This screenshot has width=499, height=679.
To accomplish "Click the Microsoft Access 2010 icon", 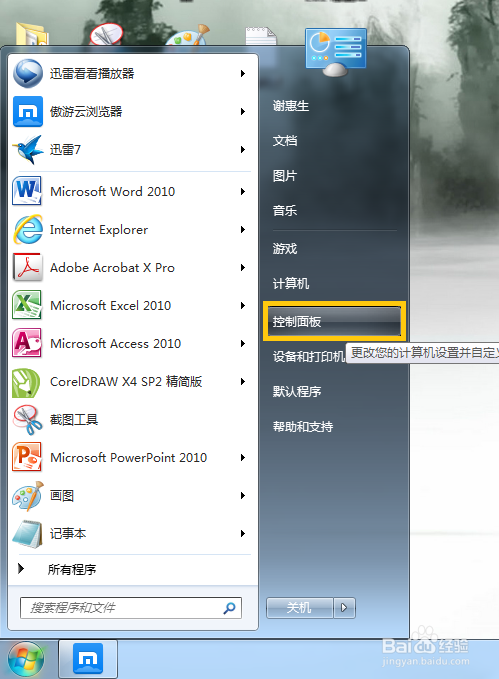I will (x=27, y=343).
